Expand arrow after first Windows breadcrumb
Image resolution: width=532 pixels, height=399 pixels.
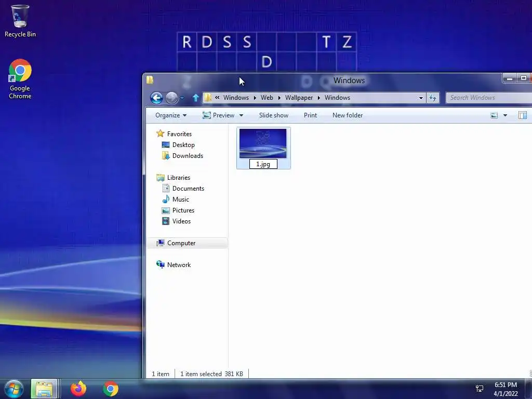point(255,98)
